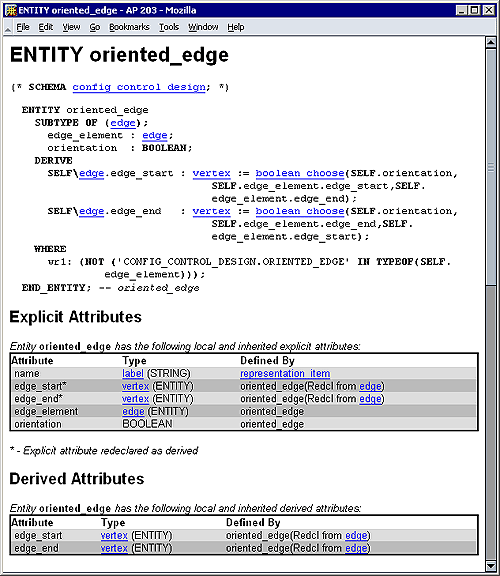Open vertex link in derived edge_start row
The height and width of the screenshot is (576, 500).
(114, 536)
